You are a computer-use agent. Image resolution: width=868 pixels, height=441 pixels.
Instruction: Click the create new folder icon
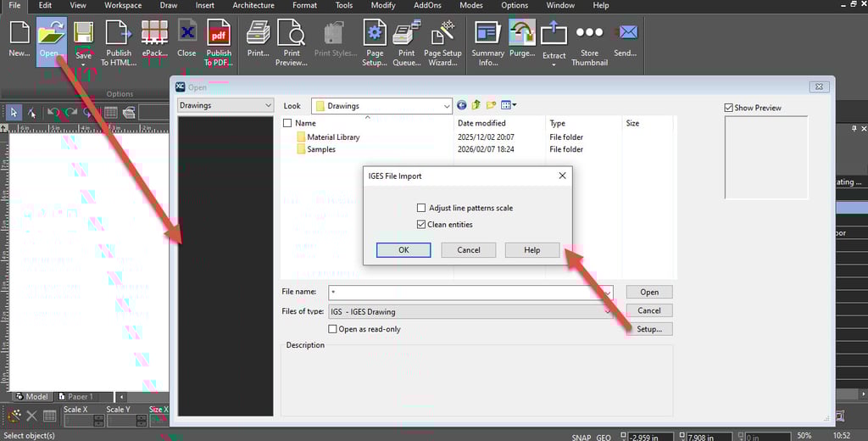pyautogui.click(x=491, y=104)
